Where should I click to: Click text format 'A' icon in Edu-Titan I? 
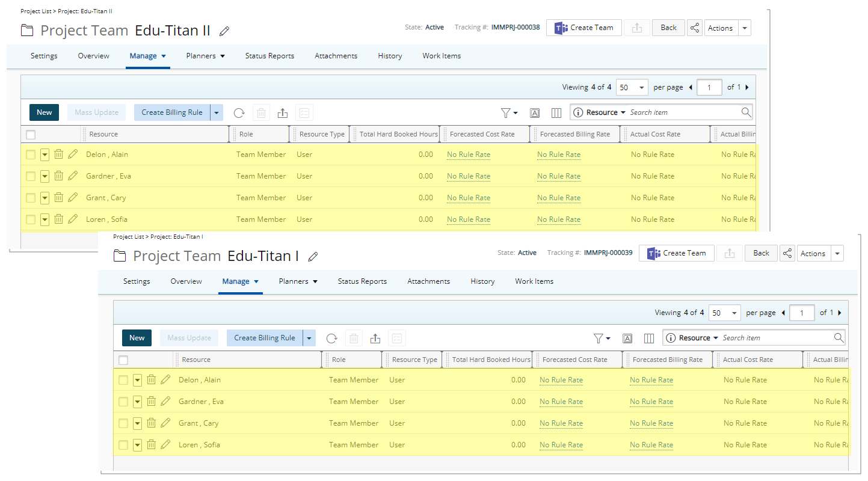pos(627,338)
